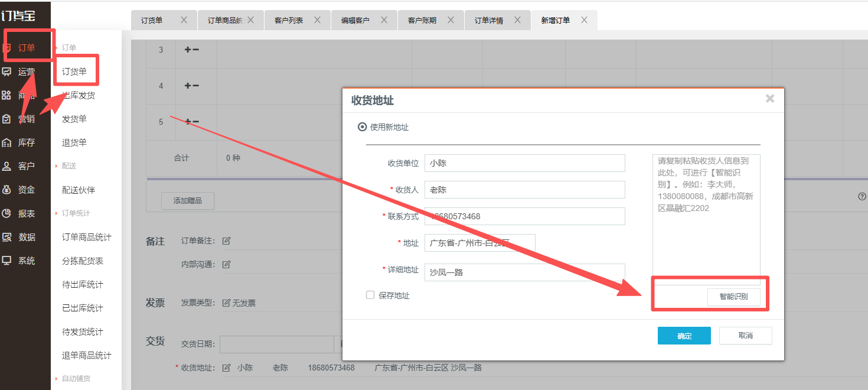Click the minus icon in row 4

coord(195,86)
